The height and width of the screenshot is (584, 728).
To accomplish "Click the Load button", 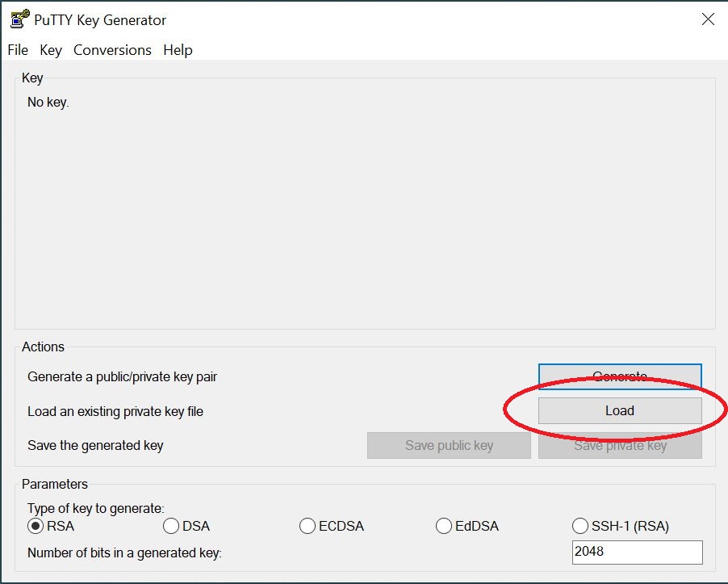I will click(620, 410).
